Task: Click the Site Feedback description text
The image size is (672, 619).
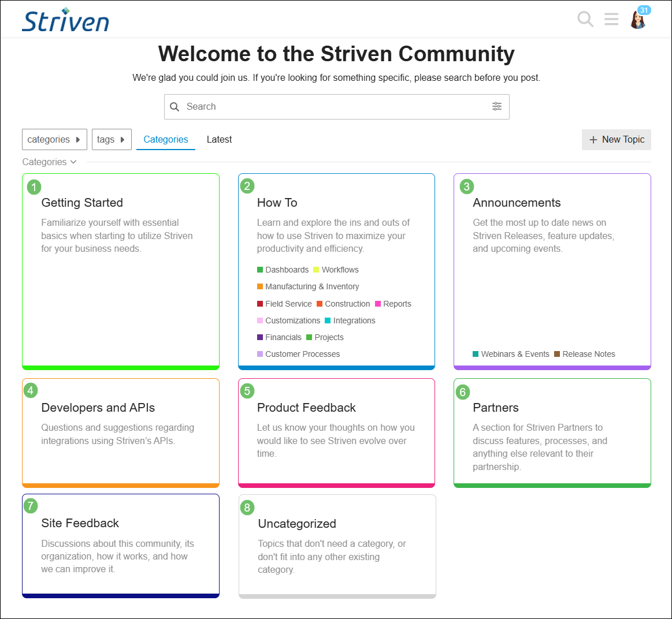Action: pos(117,556)
